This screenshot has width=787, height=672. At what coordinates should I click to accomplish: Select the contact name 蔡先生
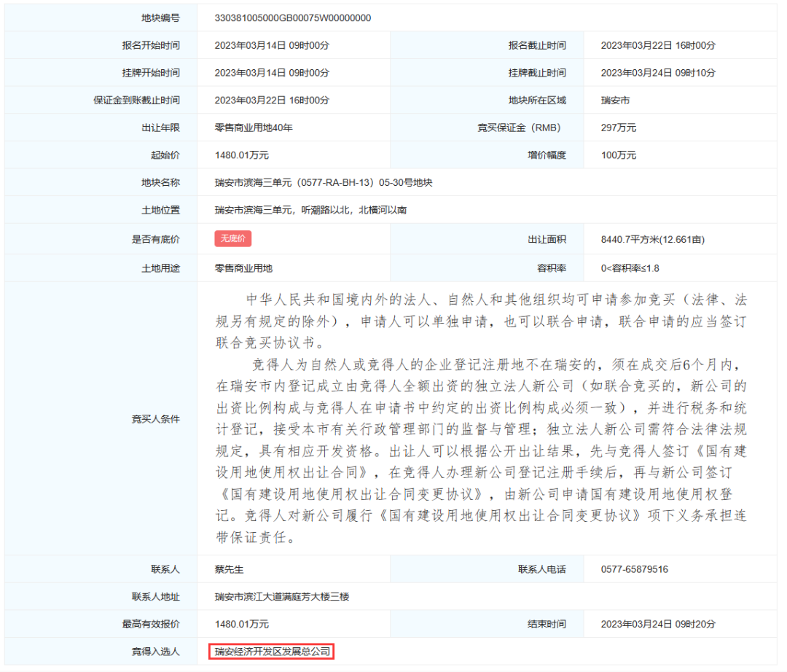click(x=230, y=570)
